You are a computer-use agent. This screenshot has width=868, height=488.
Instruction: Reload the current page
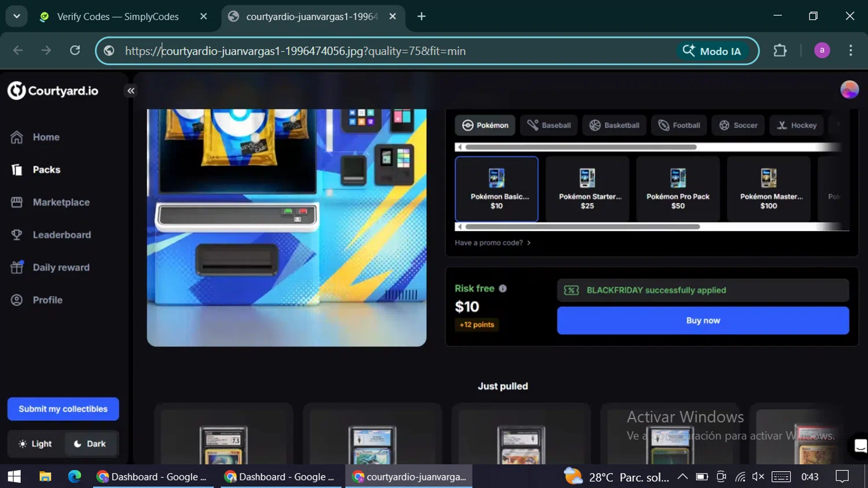tap(75, 51)
